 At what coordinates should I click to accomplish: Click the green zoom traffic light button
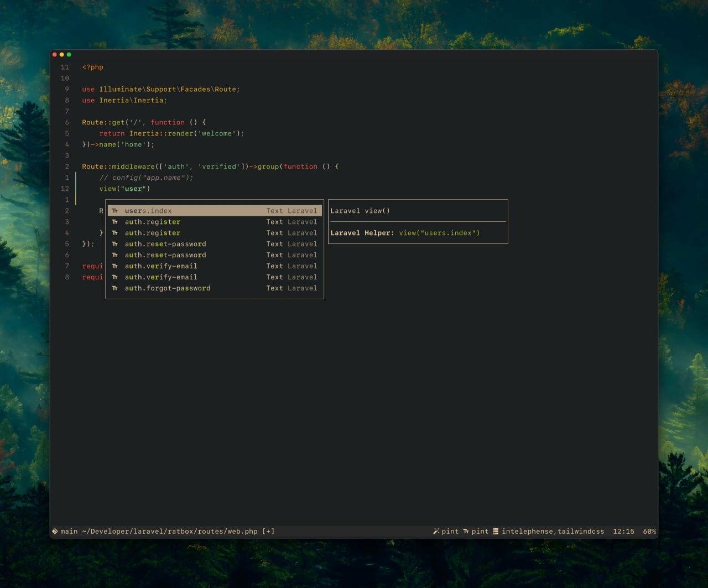point(69,55)
